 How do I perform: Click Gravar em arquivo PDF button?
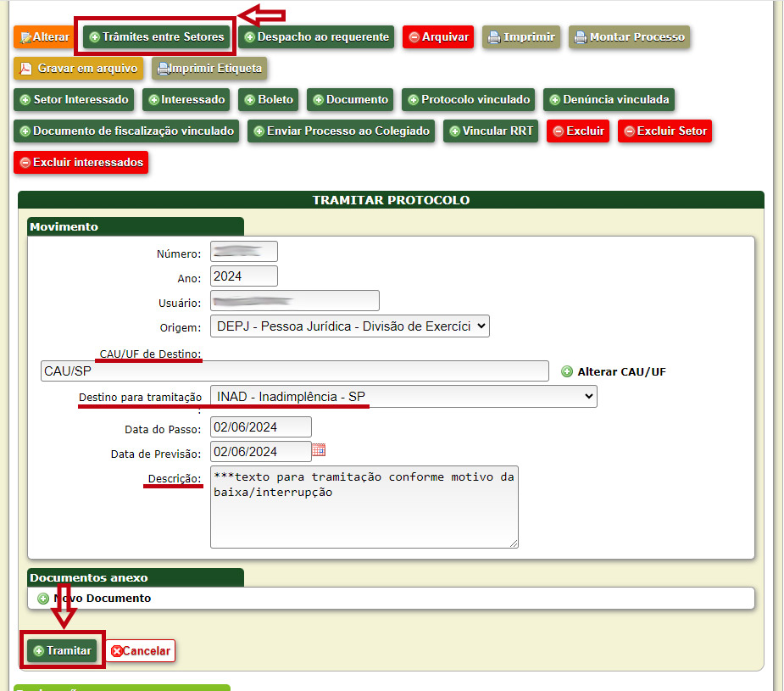[78, 68]
